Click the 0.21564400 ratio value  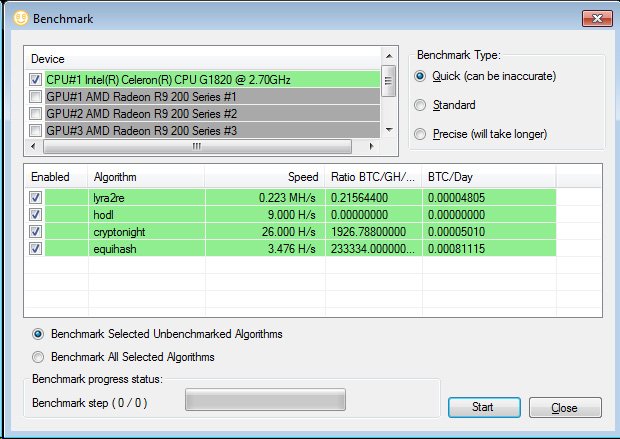click(359, 197)
